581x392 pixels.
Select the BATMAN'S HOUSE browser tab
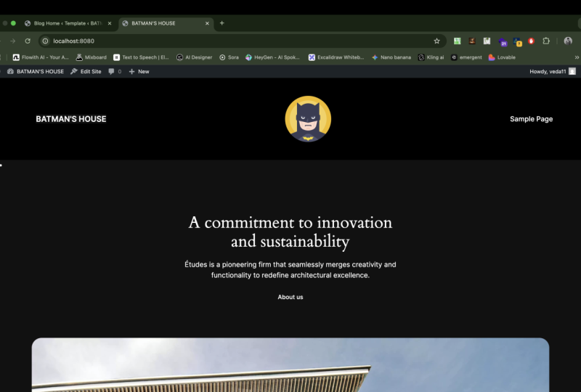point(166,23)
